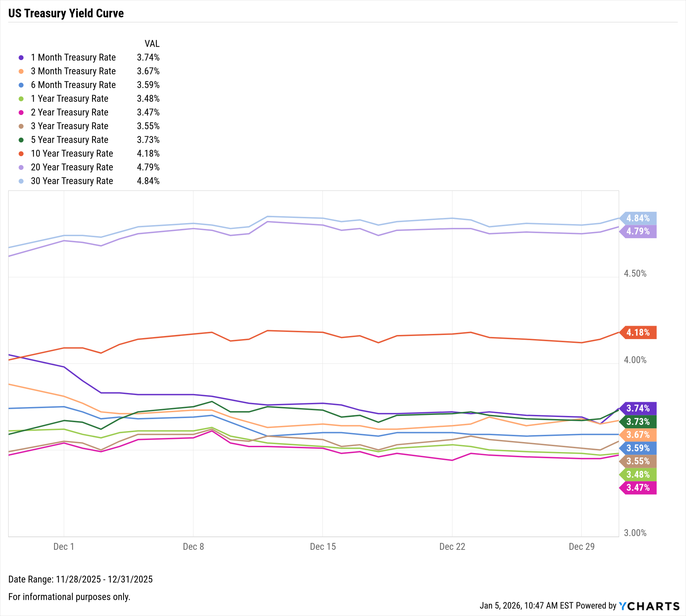Click the red 10 Year Treasury legend dot

click(21, 154)
